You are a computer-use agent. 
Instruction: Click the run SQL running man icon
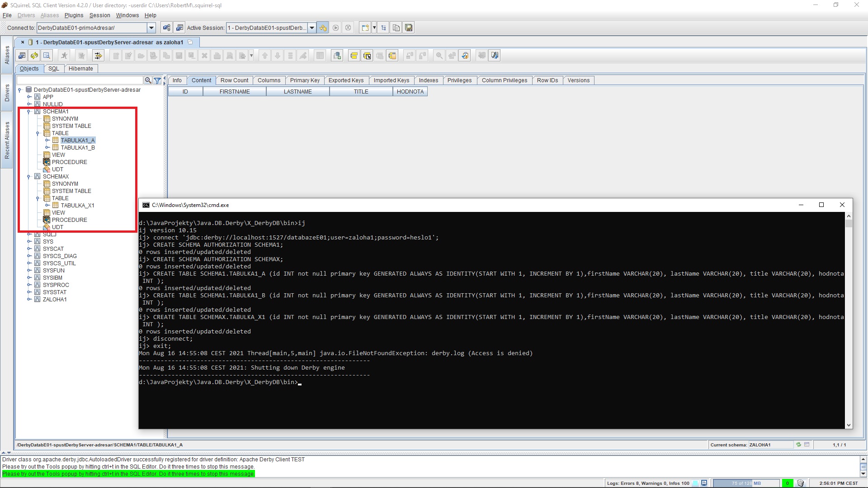[x=64, y=56]
